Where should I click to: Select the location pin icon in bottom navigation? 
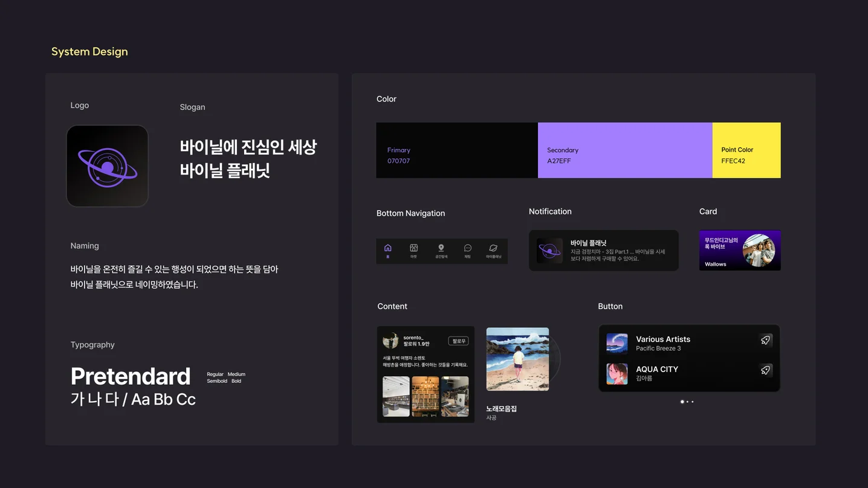441,248
